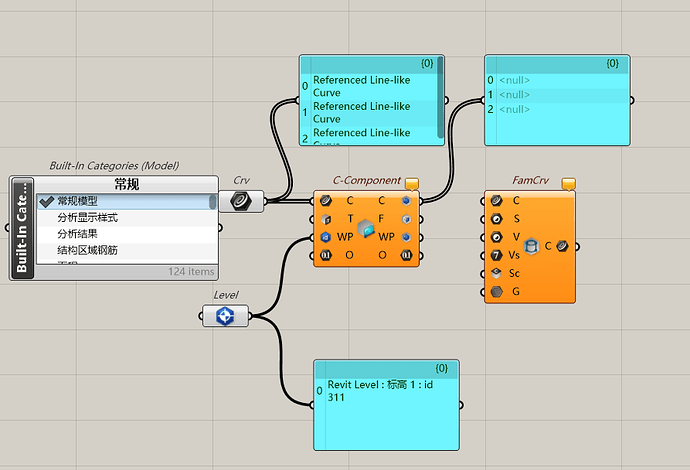
Task: Click the T input icon on C-Component
Action: (x=326, y=219)
